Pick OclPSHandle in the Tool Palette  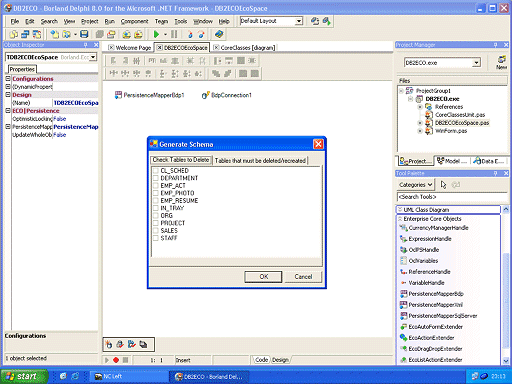click(x=419, y=250)
